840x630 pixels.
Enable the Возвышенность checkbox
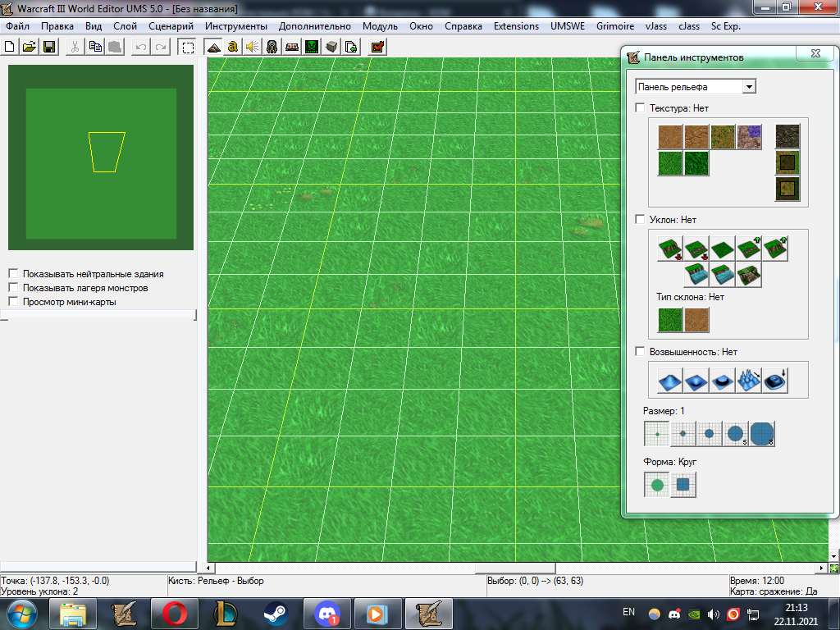[x=640, y=351]
